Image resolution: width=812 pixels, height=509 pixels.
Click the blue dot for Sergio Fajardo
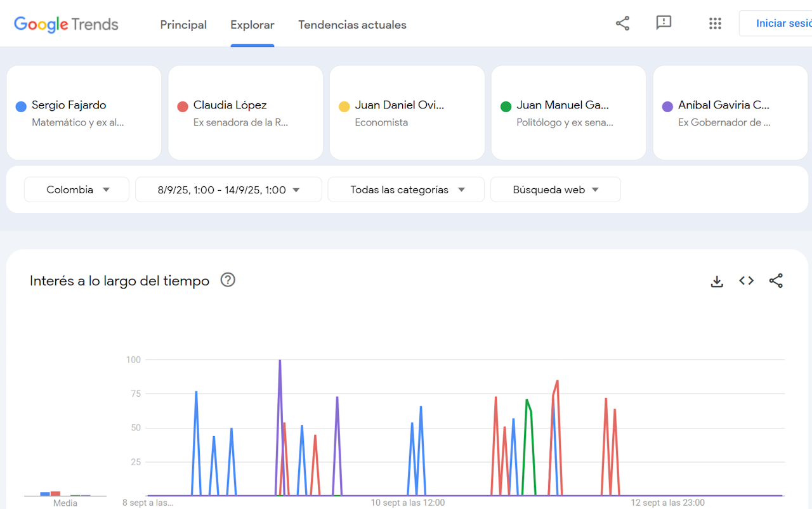(21, 106)
